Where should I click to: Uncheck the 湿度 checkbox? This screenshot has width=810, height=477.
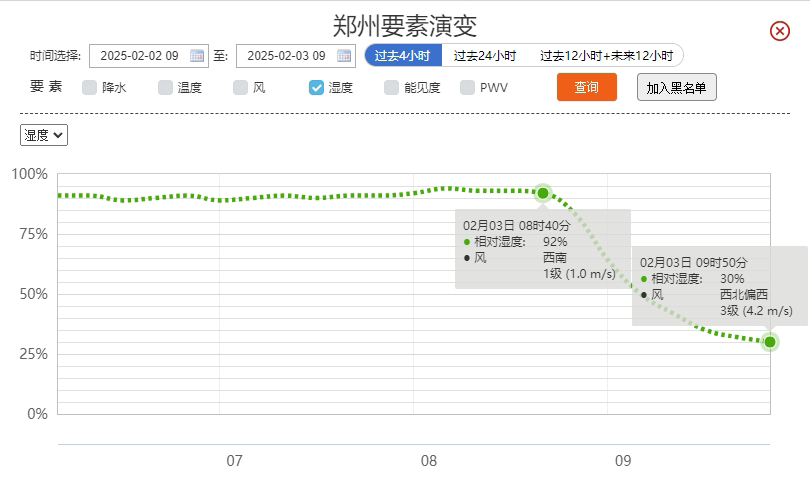pyautogui.click(x=316, y=88)
